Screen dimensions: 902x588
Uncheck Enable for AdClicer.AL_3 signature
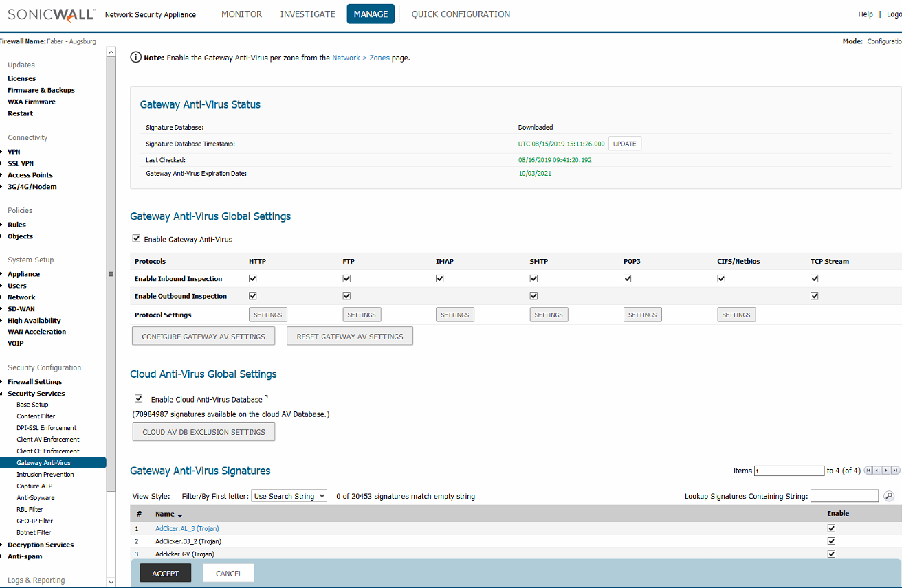(x=832, y=528)
